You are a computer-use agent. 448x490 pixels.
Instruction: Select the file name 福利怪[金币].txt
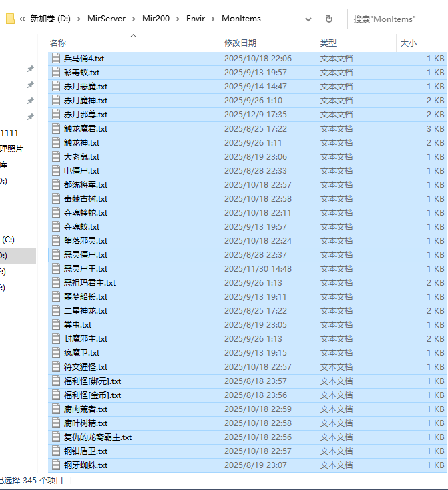coord(93,395)
